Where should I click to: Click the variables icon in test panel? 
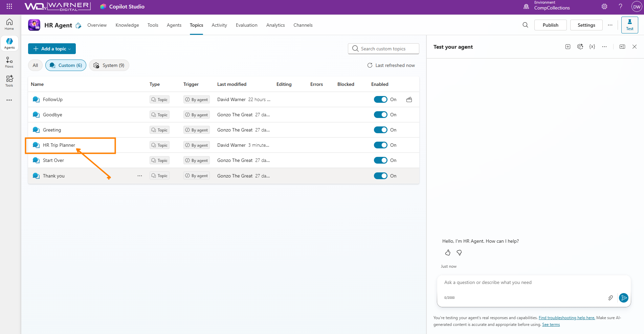tap(592, 47)
